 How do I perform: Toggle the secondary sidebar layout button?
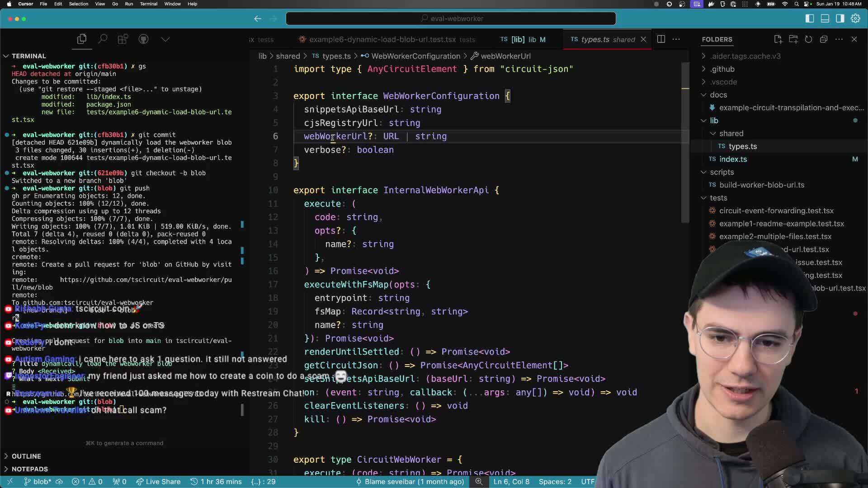click(x=840, y=19)
